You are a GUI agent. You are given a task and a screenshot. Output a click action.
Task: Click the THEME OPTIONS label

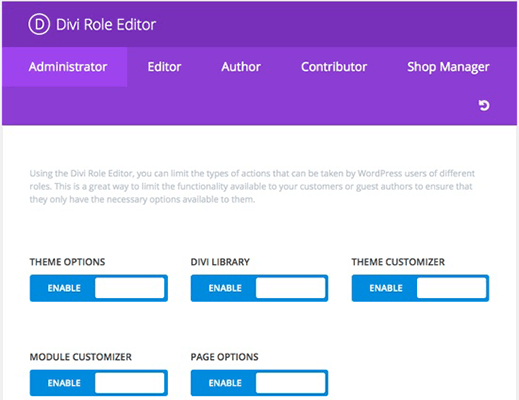tap(67, 262)
